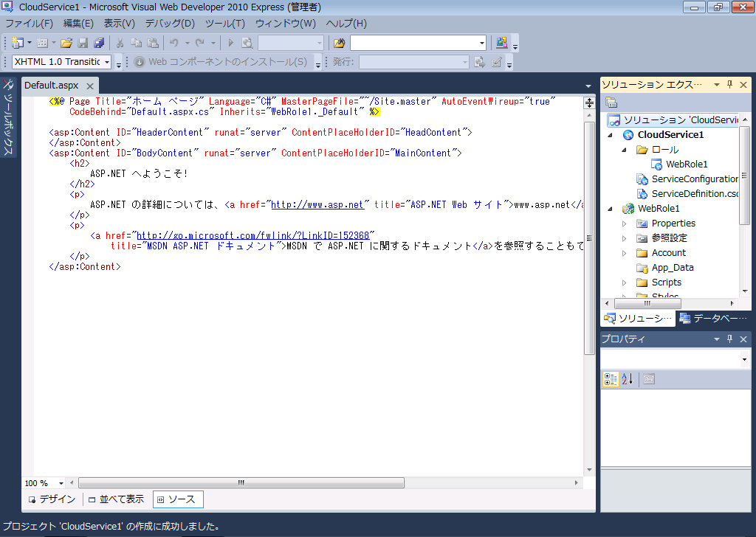
Task: Open the 100 % zoom dropdown
Action: [61, 483]
